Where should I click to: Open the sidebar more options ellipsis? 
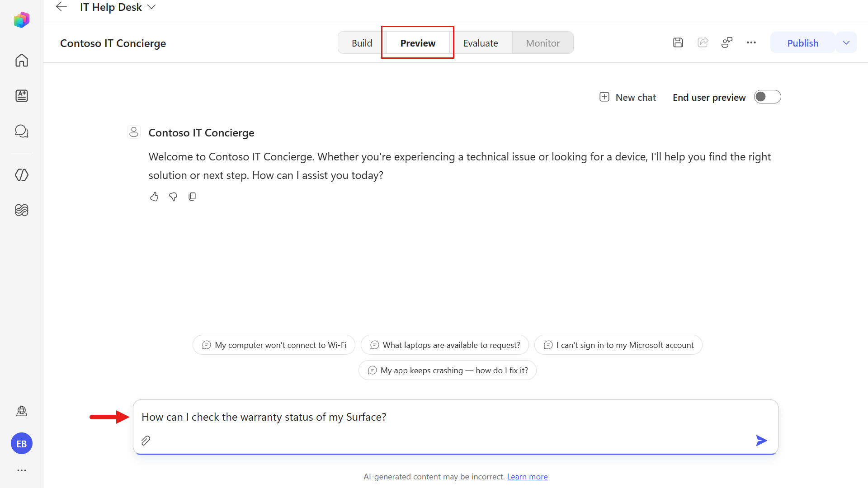(21, 470)
